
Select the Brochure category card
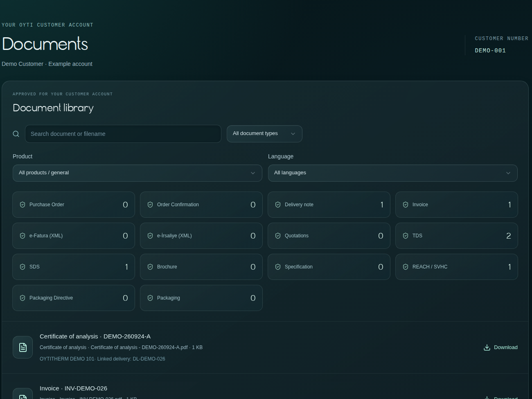tap(201, 267)
